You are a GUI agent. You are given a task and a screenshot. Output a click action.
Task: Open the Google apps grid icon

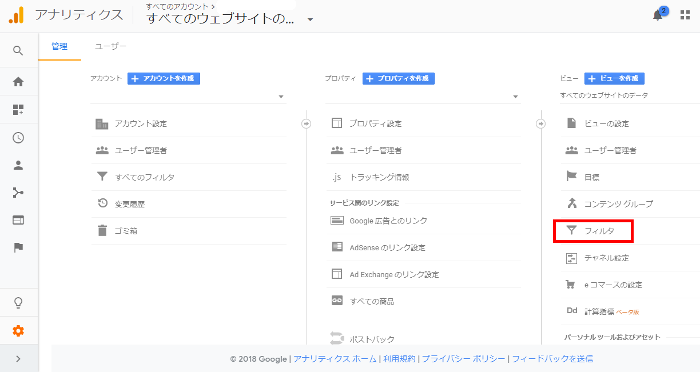(x=685, y=15)
